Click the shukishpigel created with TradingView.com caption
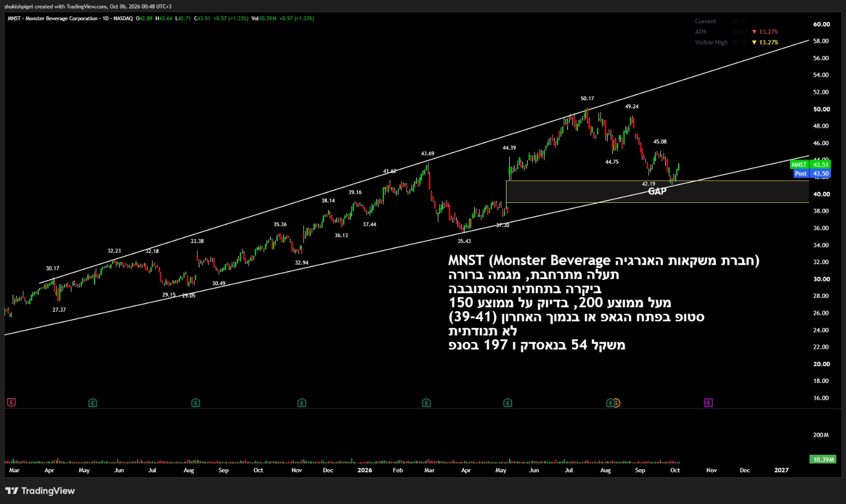846x504 pixels. tap(88, 6)
